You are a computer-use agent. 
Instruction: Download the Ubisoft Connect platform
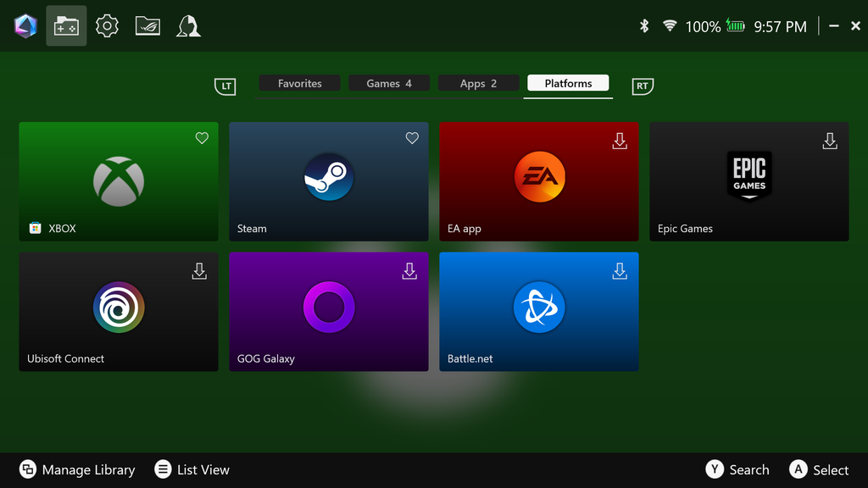pos(199,271)
